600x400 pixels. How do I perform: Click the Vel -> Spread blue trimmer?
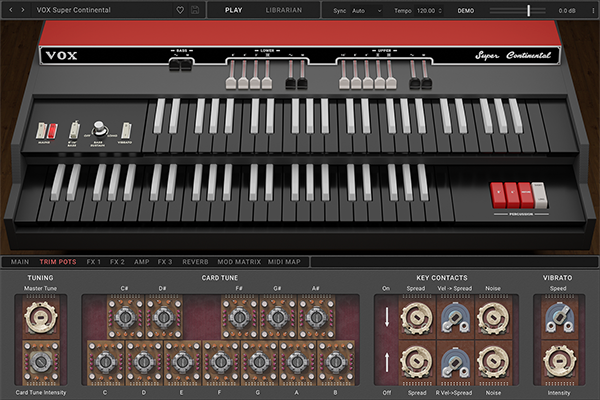tap(454, 317)
